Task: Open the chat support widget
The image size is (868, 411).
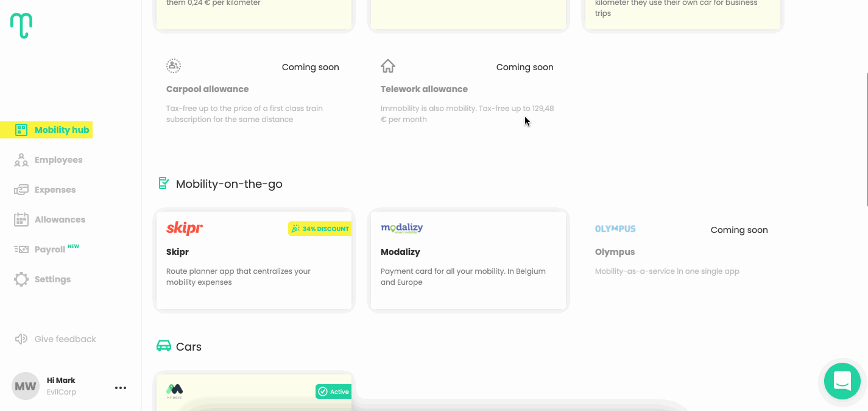Action: (x=842, y=381)
